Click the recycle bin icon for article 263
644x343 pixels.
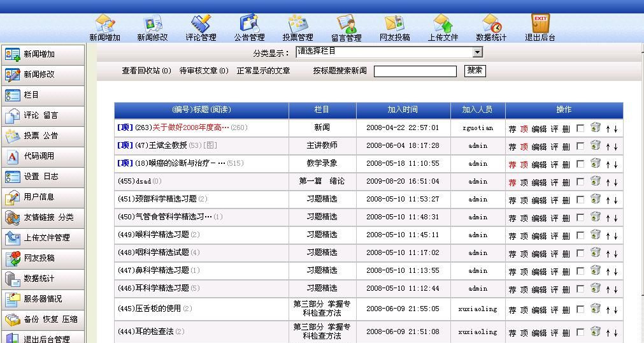(595, 128)
